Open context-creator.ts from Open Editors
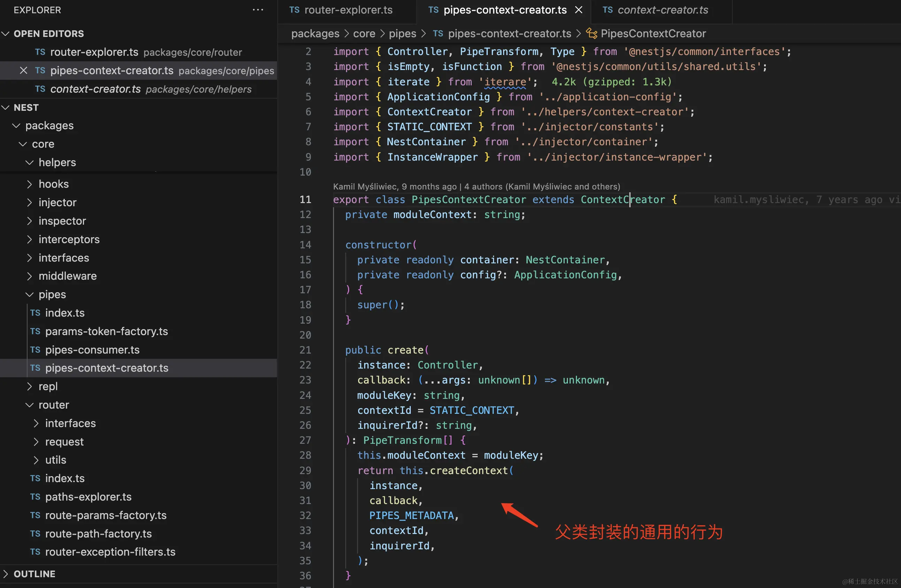 click(139, 89)
